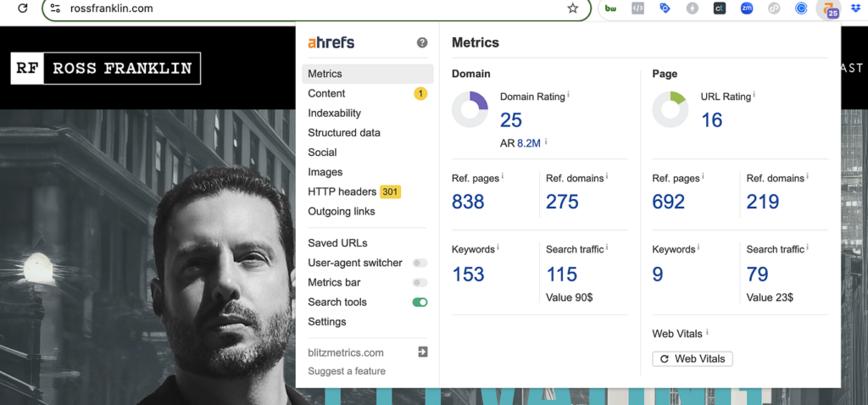The width and height of the screenshot is (868, 405).
Task: Click the AR 8.2M info icon
Action: coord(546,141)
